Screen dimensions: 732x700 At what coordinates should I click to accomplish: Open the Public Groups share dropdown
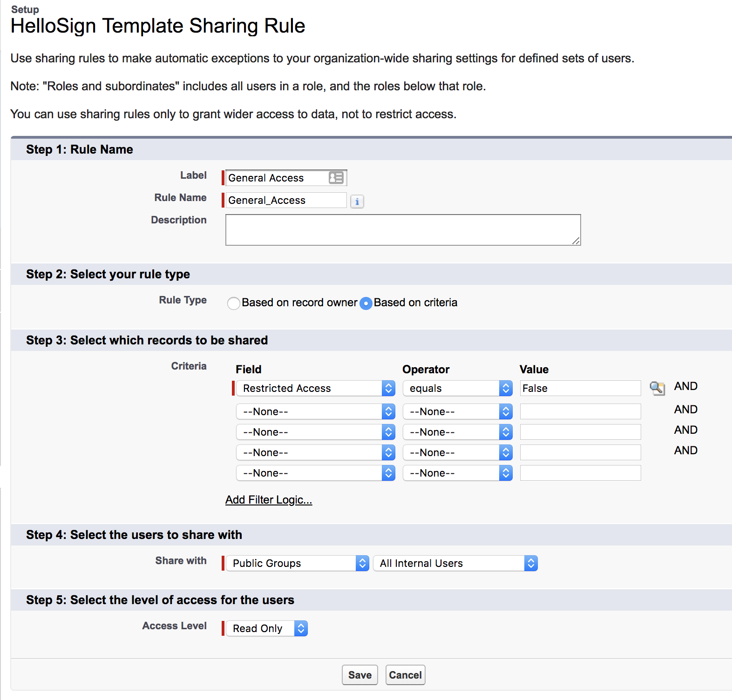(x=298, y=563)
